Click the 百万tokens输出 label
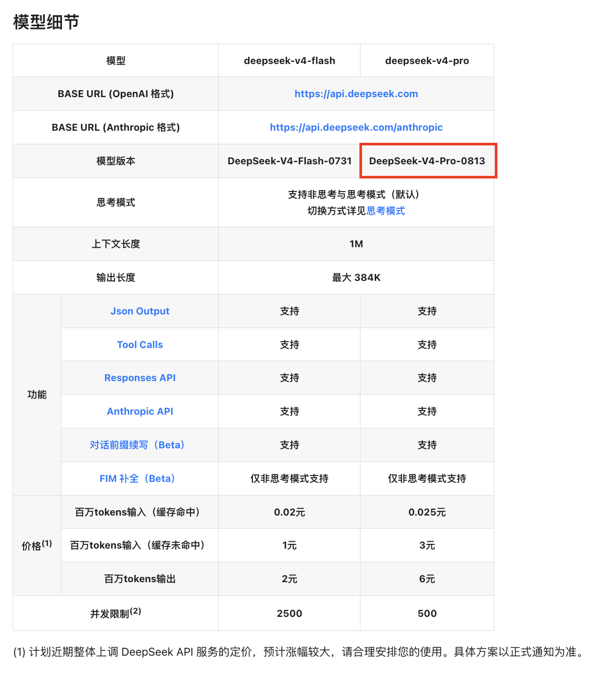Image resolution: width=616 pixels, height=673 pixels. tap(140, 579)
